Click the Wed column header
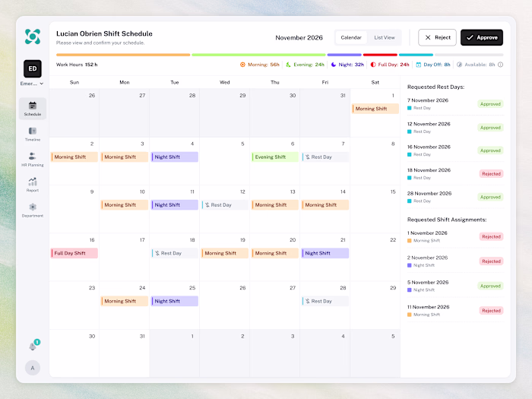The width and height of the screenshot is (532, 399). click(225, 82)
